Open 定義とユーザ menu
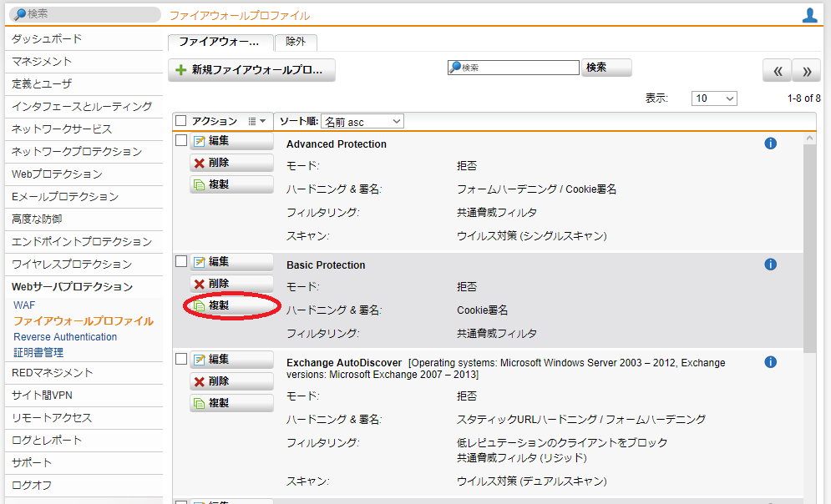Viewport: 831px width, 504px height. tap(84, 84)
